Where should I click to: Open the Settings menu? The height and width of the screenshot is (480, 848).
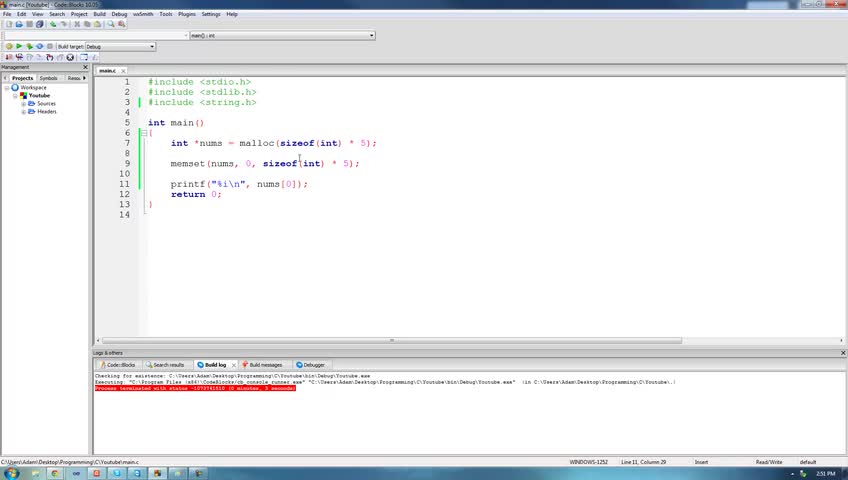point(211,14)
